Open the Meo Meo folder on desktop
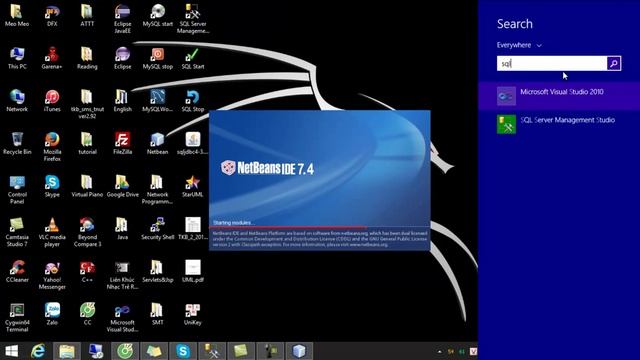640x360 pixels. (17, 15)
